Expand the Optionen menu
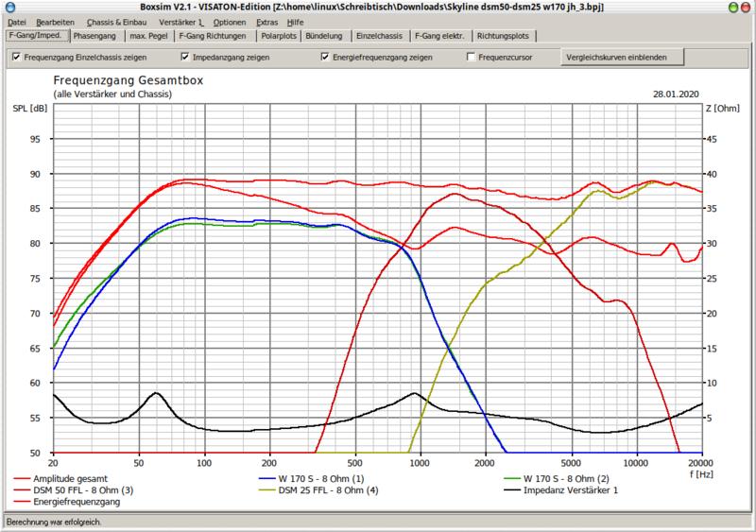 pyautogui.click(x=230, y=22)
